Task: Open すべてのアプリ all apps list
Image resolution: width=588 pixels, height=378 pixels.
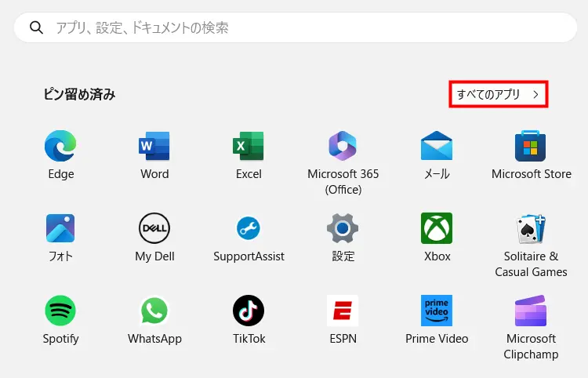Action: tap(499, 94)
